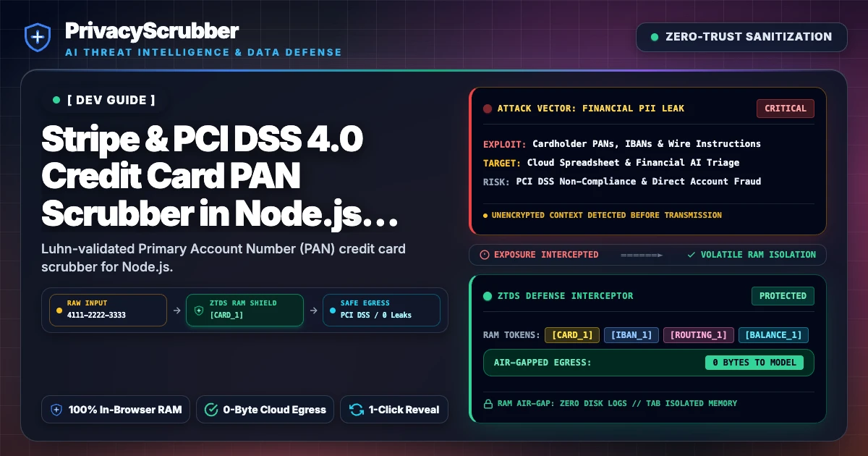868x456 pixels.
Task: Click the 100% In-Browser RAM badge
Action: click(x=116, y=410)
